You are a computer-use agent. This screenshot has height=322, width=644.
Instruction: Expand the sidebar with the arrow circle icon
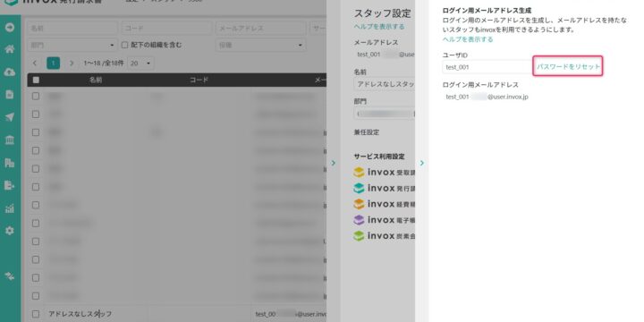[10, 28]
